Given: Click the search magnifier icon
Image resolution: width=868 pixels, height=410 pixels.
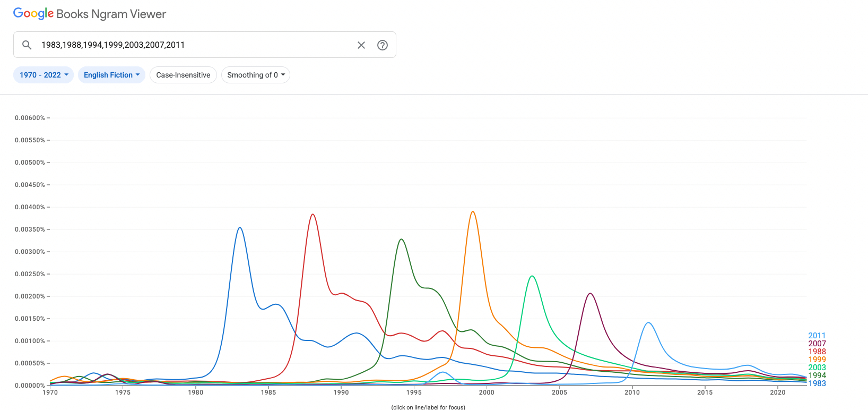Looking at the screenshot, I should click(x=27, y=45).
